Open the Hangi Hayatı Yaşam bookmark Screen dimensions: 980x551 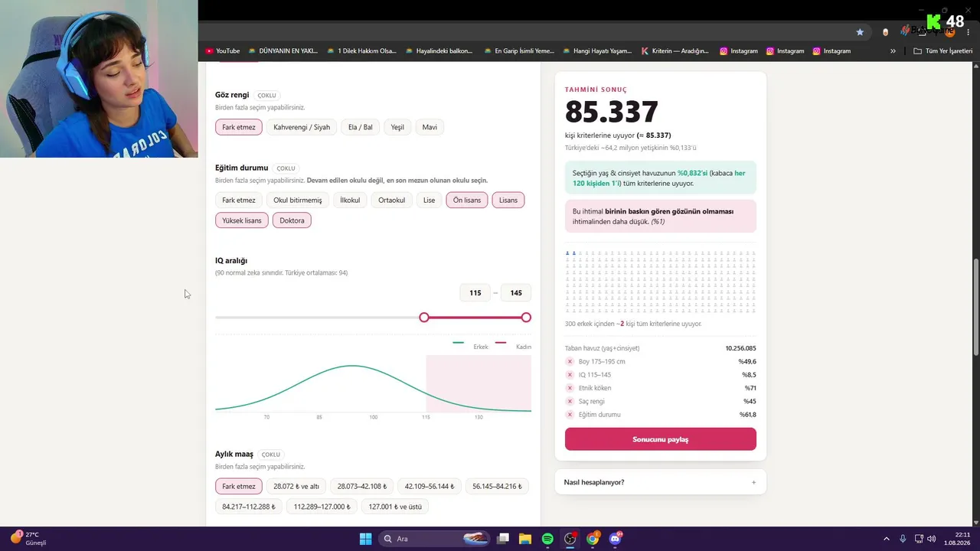point(597,51)
